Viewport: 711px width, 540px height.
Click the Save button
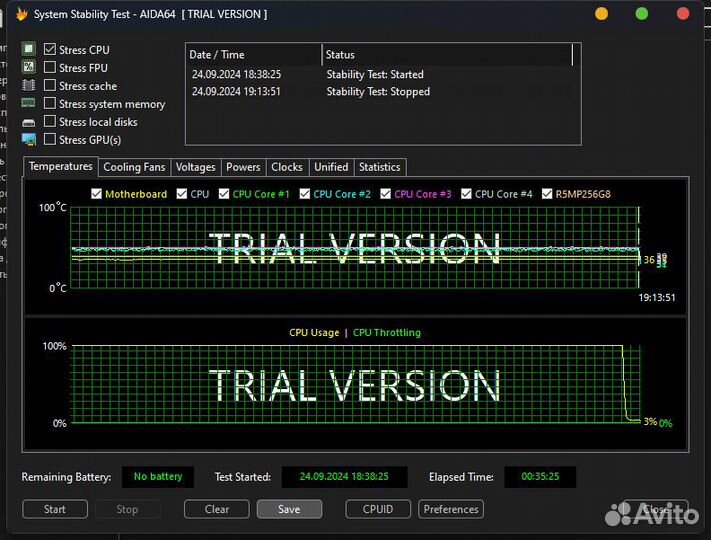pos(289,509)
